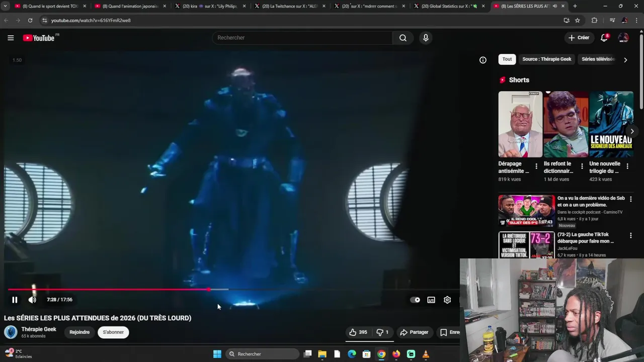Open Thérapie Geek channel avatar
The image size is (644, 362).
tap(11, 332)
